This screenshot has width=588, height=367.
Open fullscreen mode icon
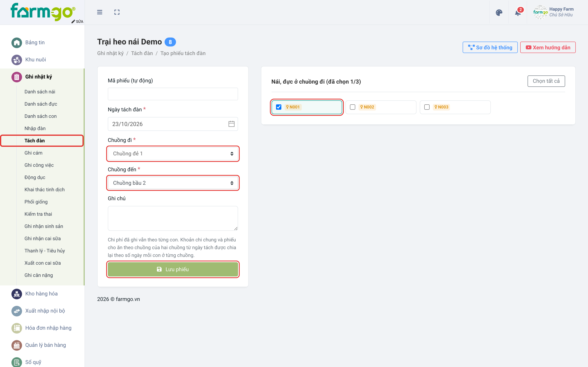pyautogui.click(x=117, y=12)
